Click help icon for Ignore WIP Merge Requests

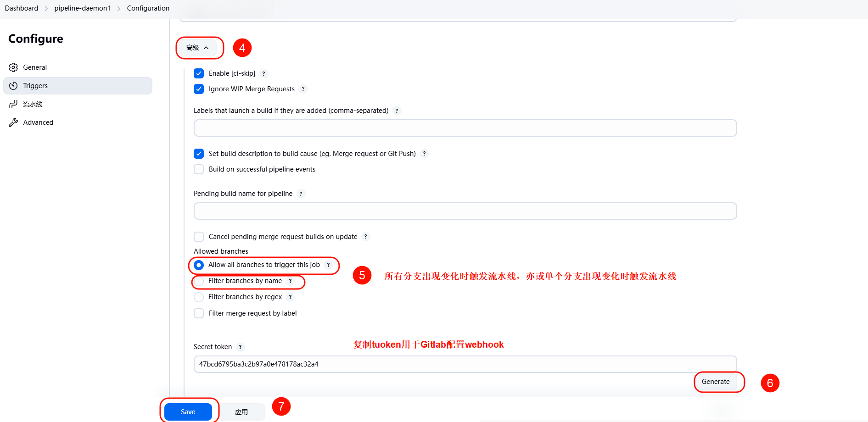303,89
